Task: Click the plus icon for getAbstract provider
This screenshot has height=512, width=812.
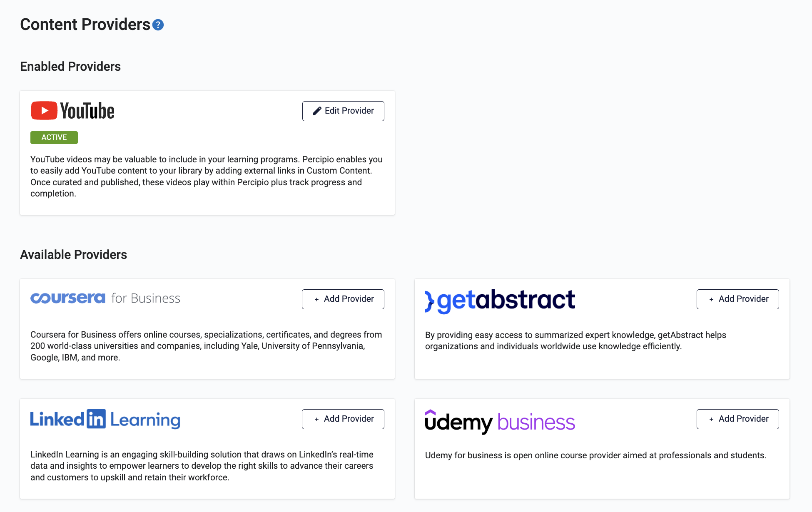Action: (711, 299)
